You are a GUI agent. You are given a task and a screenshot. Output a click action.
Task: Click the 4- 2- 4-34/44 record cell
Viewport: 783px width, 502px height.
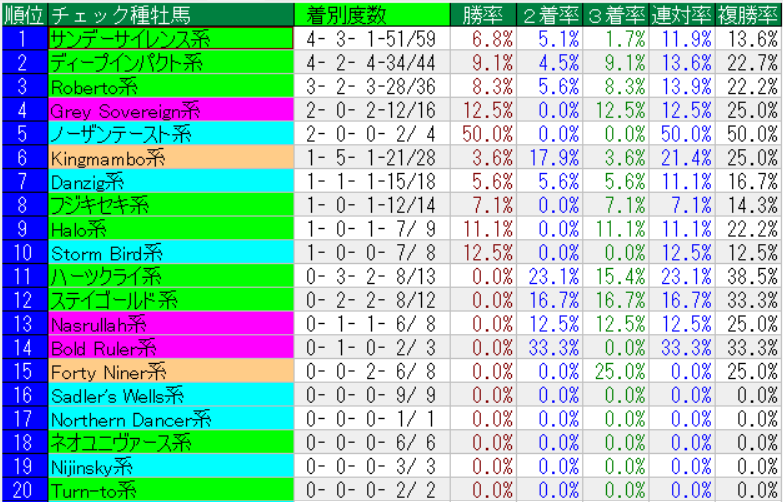tap(372, 62)
